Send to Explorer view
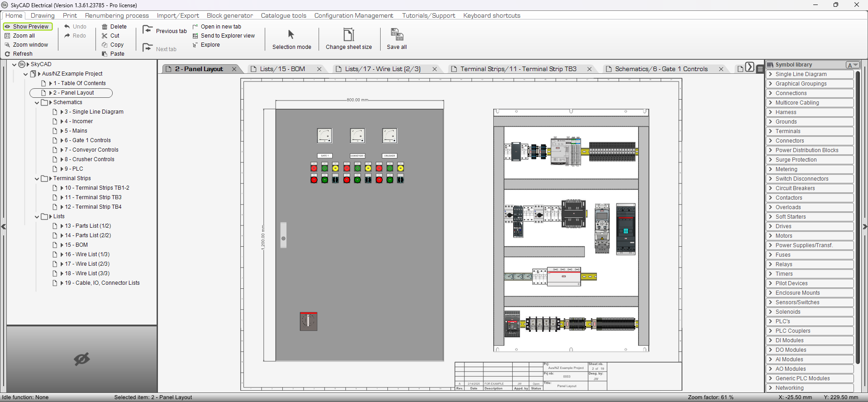The height and width of the screenshot is (402, 868). pyautogui.click(x=227, y=36)
